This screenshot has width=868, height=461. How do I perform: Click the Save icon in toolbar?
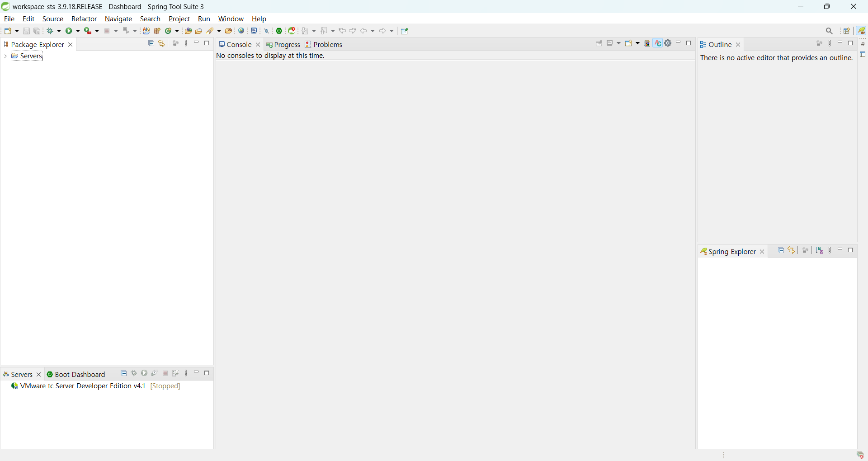(x=26, y=31)
